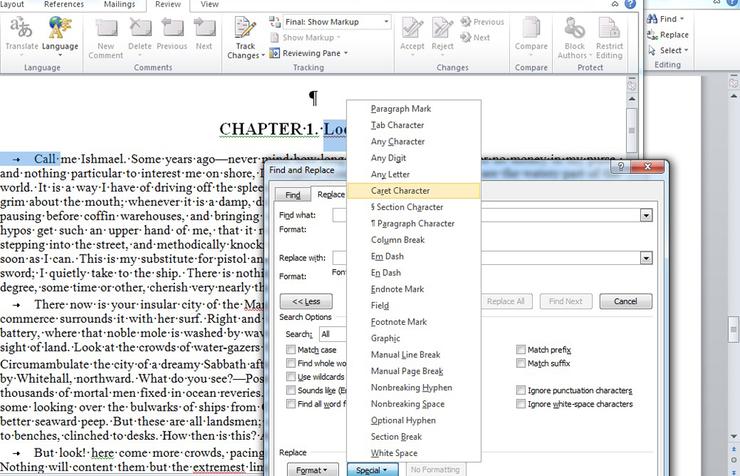
Task: Jump to the Next change
Action: (x=475, y=37)
